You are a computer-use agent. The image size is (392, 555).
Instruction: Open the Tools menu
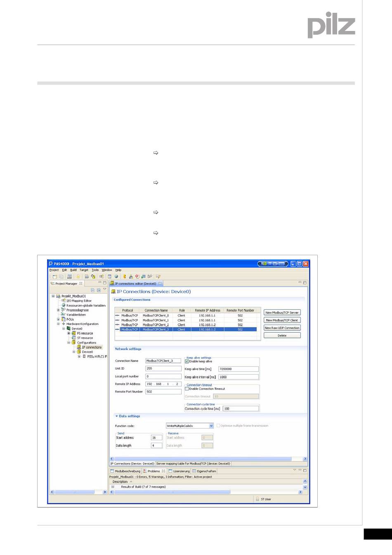coord(95,270)
